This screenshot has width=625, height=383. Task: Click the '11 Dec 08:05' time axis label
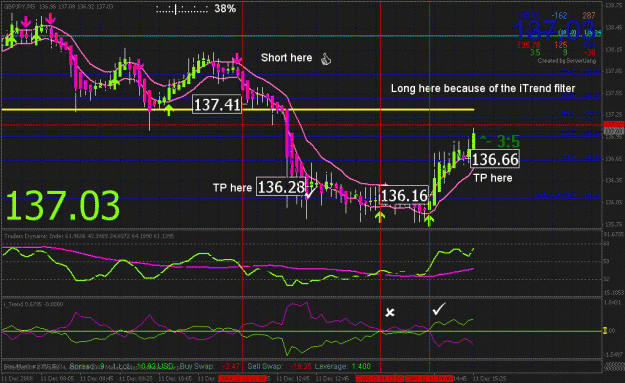pos(57,378)
